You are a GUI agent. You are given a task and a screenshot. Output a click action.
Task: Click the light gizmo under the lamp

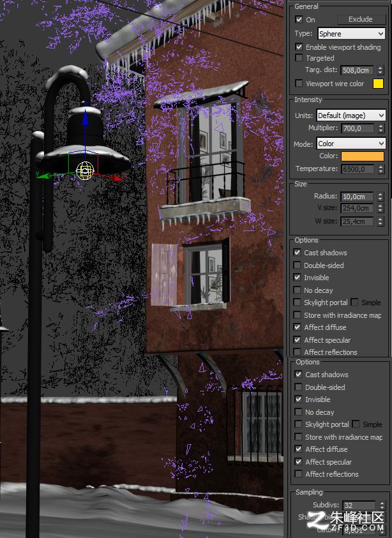(x=85, y=170)
